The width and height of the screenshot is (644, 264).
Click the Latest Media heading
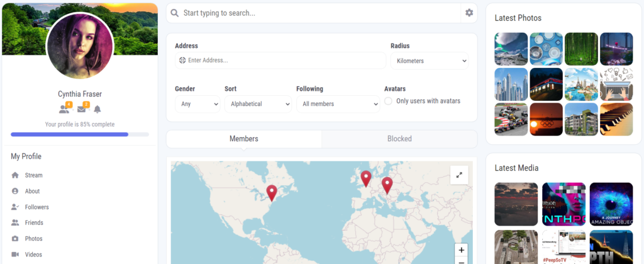click(516, 168)
